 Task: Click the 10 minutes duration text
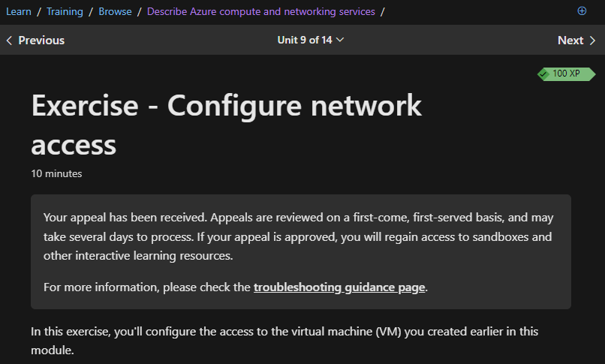tap(56, 173)
